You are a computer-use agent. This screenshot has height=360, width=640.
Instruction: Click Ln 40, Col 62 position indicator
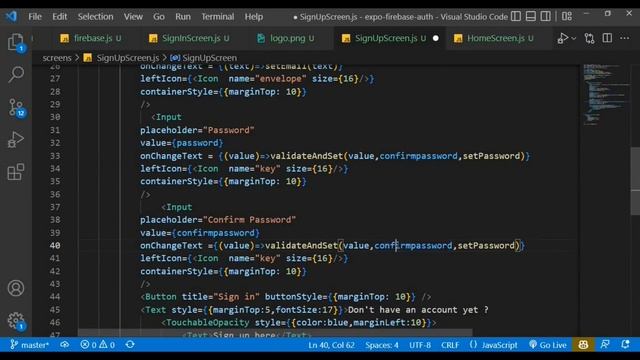pos(331,345)
